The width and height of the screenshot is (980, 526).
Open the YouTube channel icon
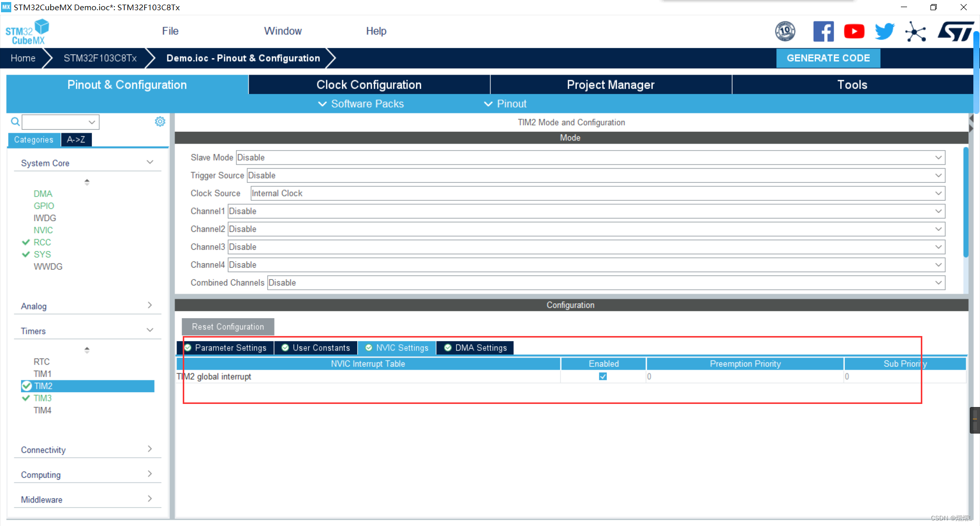pyautogui.click(x=854, y=32)
